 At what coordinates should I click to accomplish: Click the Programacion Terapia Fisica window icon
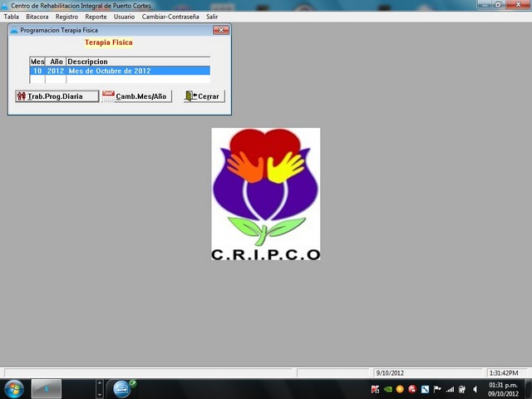pyautogui.click(x=14, y=30)
